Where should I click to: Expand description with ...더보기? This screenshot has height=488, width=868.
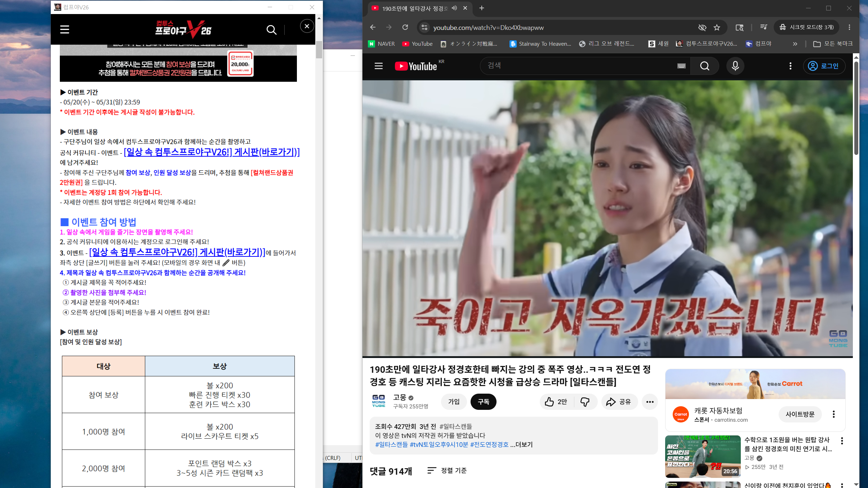coord(521,444)
